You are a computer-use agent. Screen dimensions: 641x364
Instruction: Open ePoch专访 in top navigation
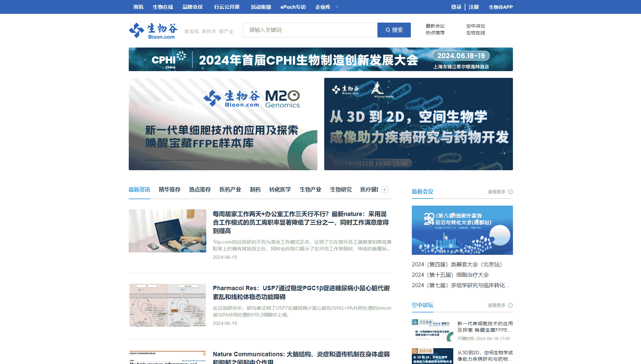coord(293,7)
